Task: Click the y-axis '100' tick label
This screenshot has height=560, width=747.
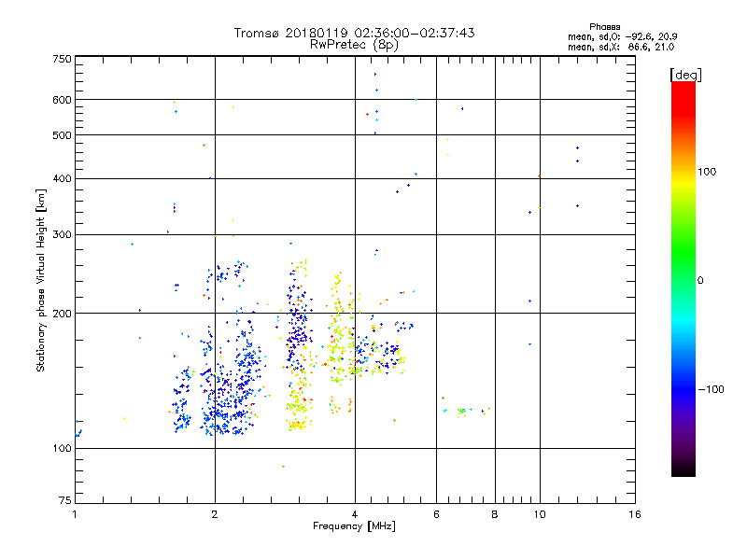Action: (x=63, y=449)
